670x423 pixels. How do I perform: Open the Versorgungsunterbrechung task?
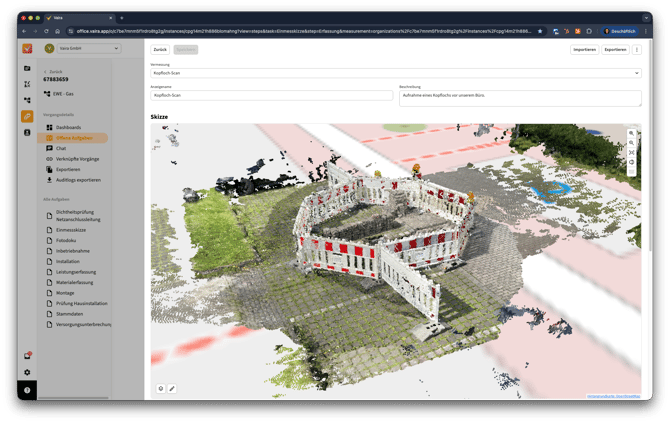[x=79, y=325]
